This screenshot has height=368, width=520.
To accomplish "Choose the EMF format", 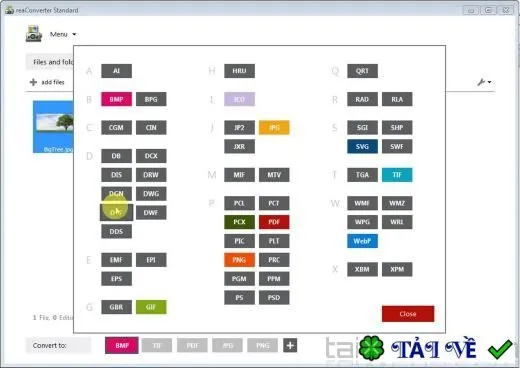I will [x=116, y=260].
